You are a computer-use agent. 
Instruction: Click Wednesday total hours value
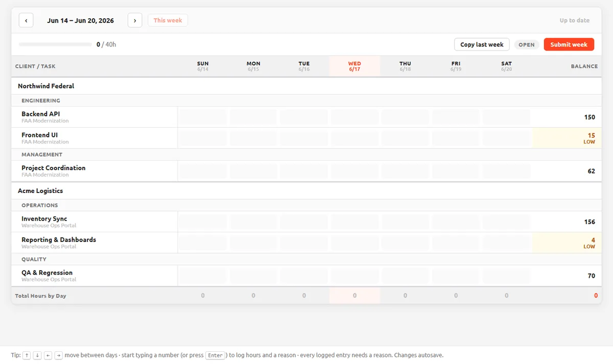(x=355, y=296)
